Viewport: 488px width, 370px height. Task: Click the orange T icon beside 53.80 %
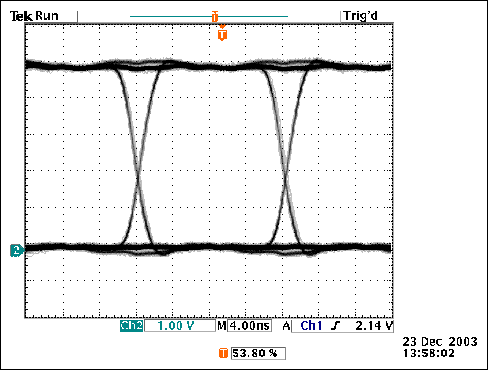click(223, 353)
